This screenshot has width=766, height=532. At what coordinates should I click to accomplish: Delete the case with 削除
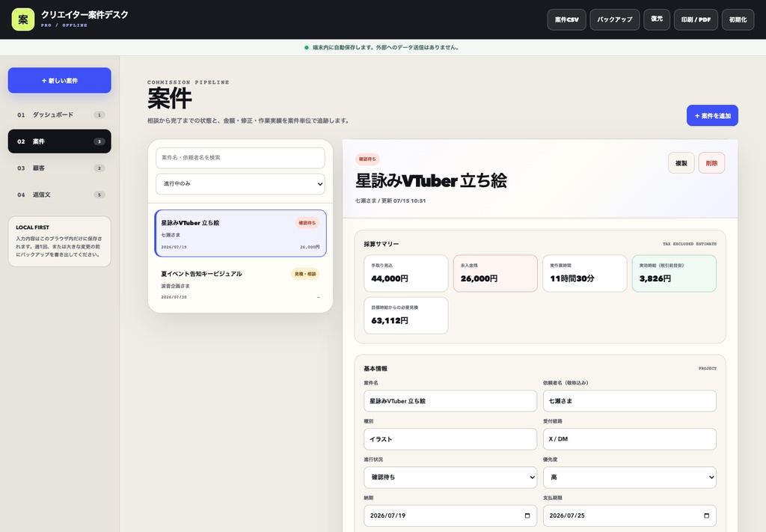tap(711, 163)
